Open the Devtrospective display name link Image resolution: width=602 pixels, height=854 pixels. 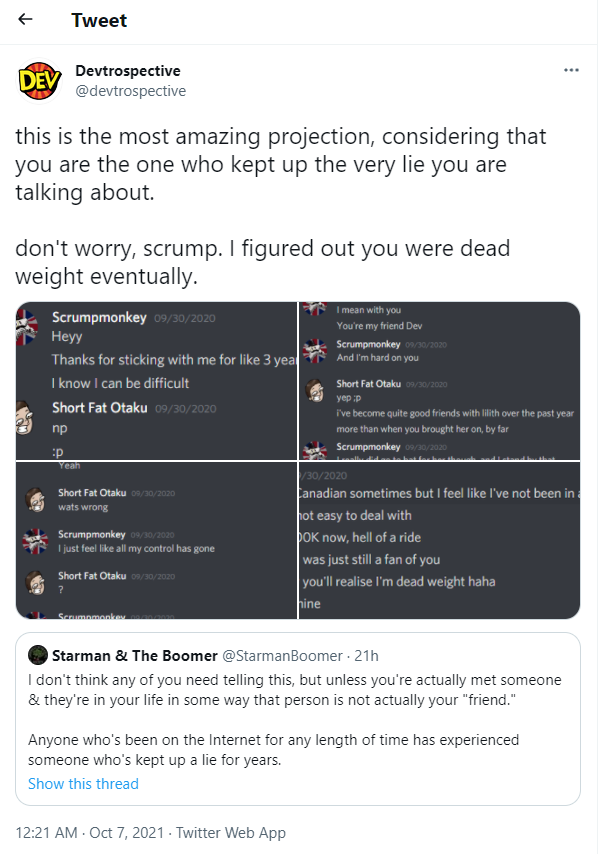click(x=127, y=71)
